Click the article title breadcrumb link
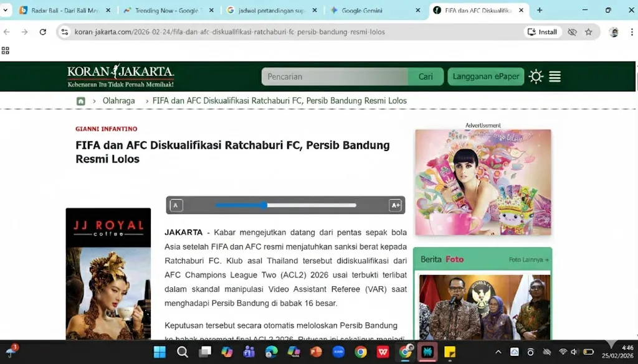 (280, 101)
